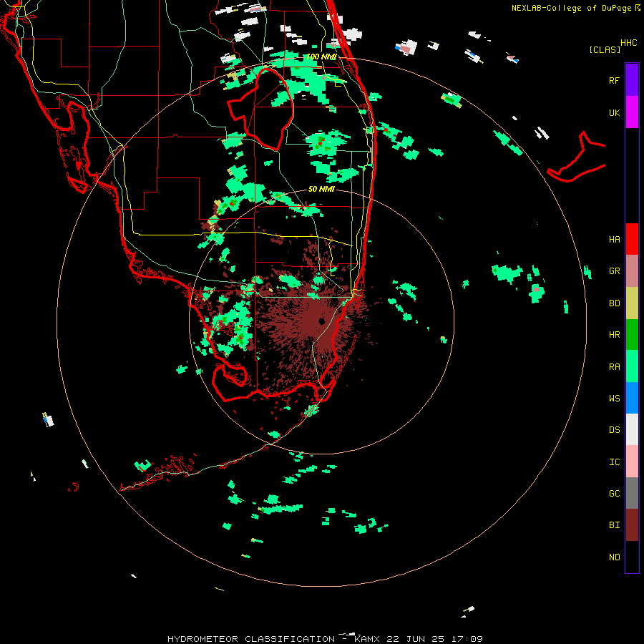
Task: Click the ND black legend swatch
Action: 632,557
